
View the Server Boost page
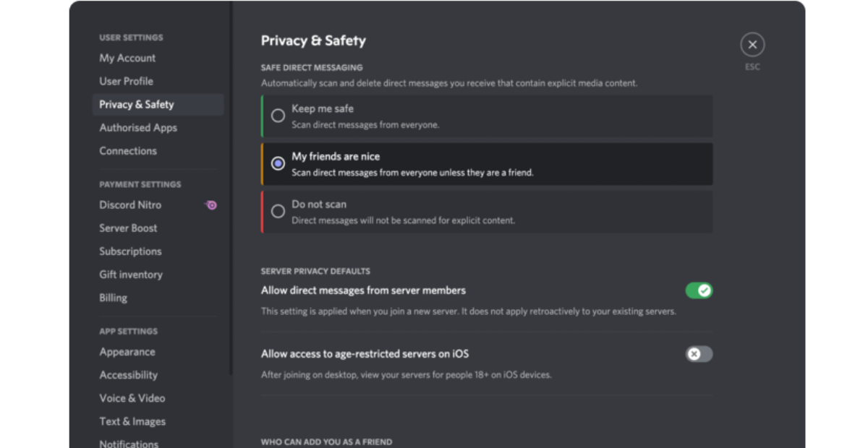coord(128,228)
